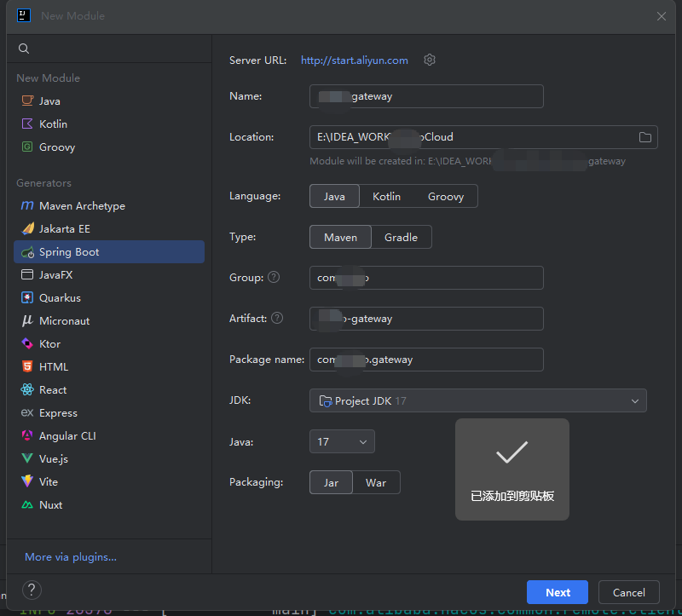
Task: Open More via plugins link
Action: coord(71,557)
